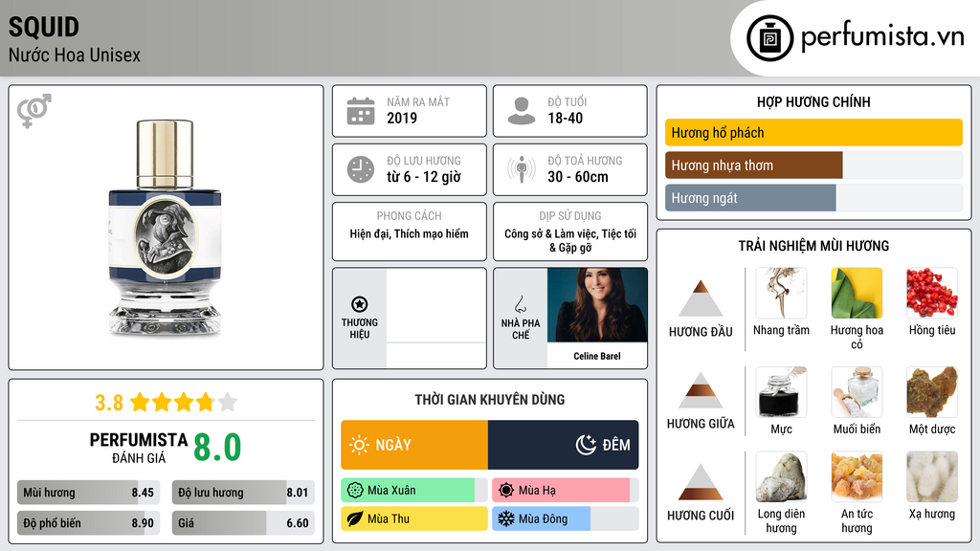Click the Trải nghiệm mùi hương heading
Viewport: 980px width, 551px height.
tap(813, 246)
